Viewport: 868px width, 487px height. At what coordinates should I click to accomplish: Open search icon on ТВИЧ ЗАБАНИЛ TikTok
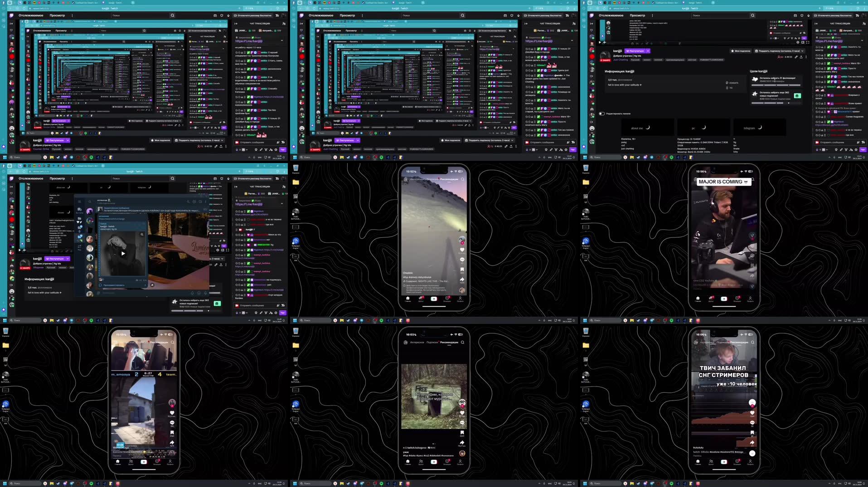pyautogui.click(x=752, y=342)
